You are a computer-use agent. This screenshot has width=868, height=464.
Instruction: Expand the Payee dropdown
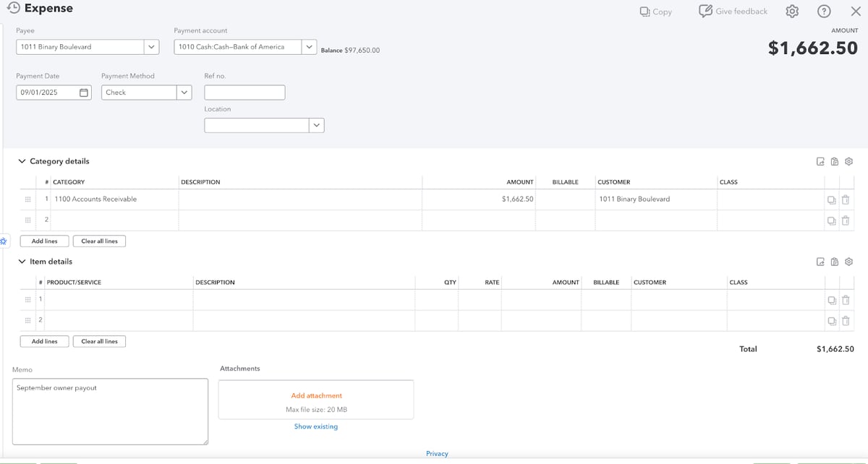pyautogui.click(x=151, y=47)
